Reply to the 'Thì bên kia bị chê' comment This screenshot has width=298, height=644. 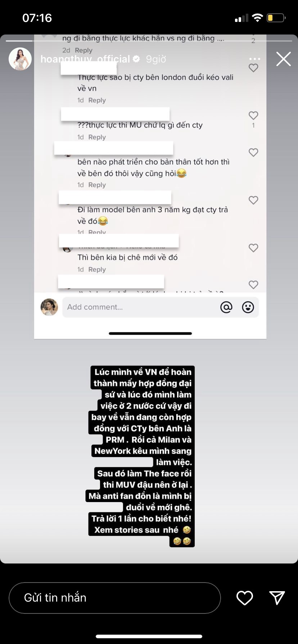[x=97, y=270]
